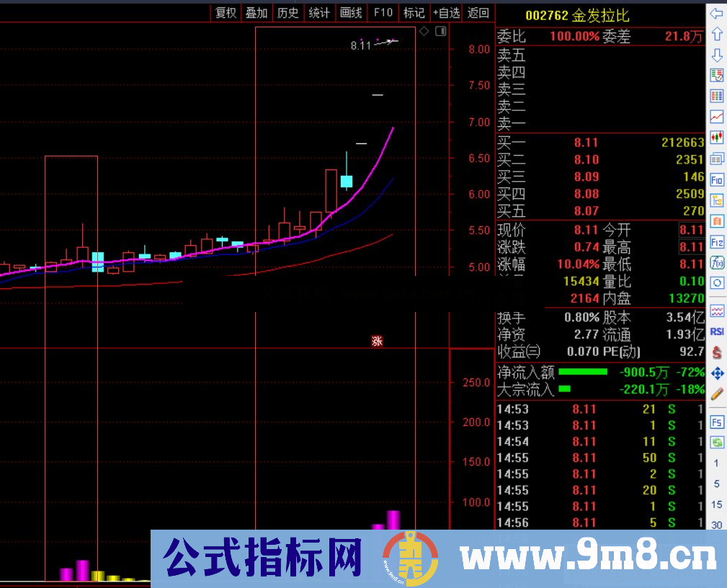The height and width of the screenshot is (588, 727).
Task: Open the 历史 history menu item
Action: click(x=287, y=12)
